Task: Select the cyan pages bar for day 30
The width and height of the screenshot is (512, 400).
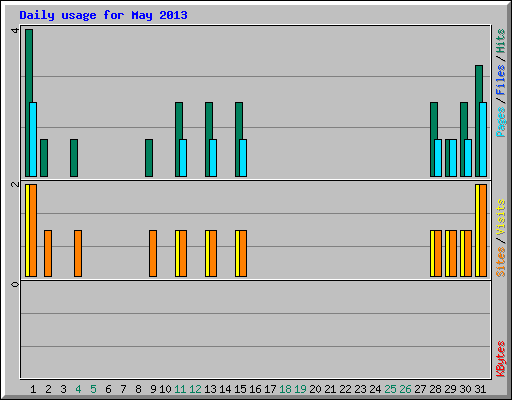Action: coord(468,158)
